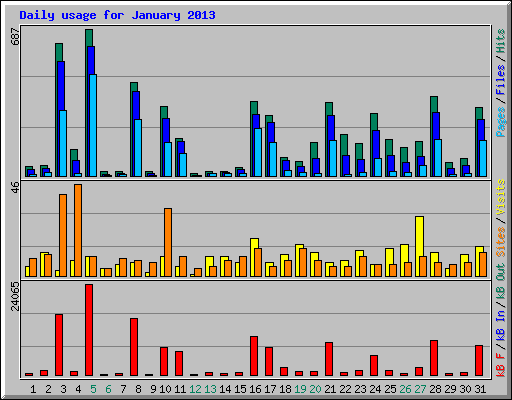512x400 pixels.
Task: Click the Files legend label
Action: coord(501,80)
